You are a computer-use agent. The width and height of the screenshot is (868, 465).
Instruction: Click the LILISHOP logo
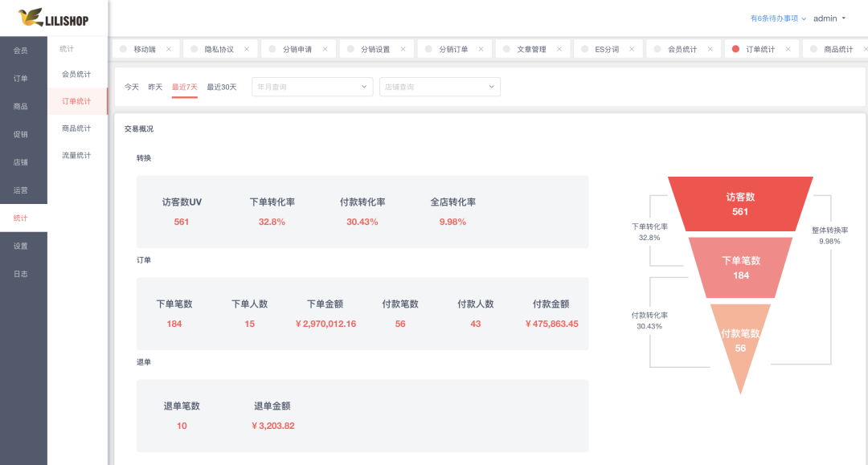click(x=52, y=18)
